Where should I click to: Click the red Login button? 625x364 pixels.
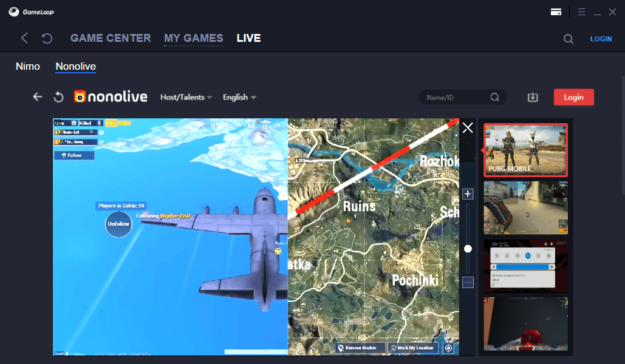click(573, 97)
